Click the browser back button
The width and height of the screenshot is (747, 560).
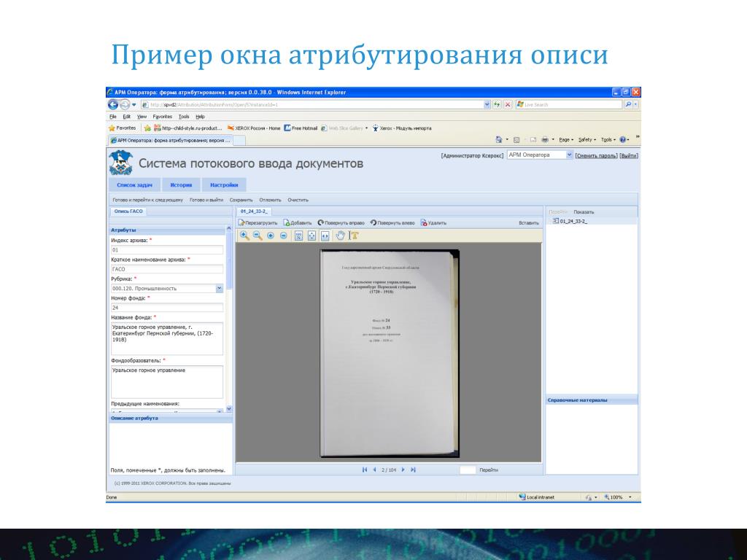coord(113,104)
